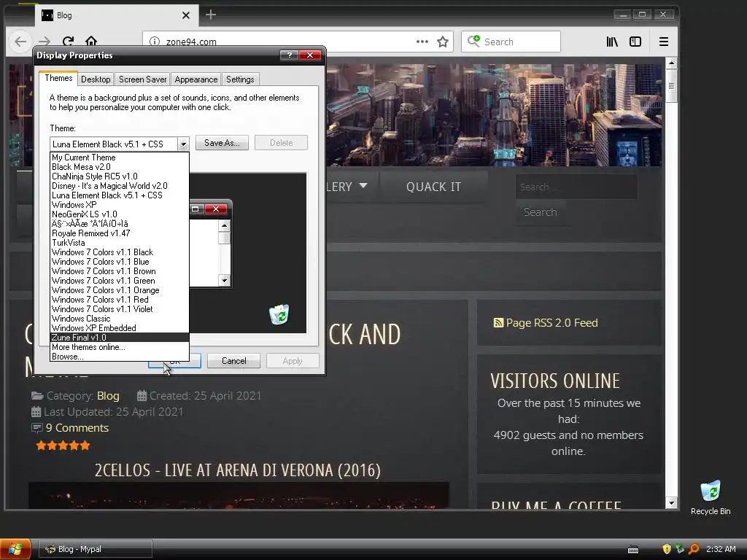Switch to the Screen Saver tab
Viewport: 747px width, 560px height.
142,79
